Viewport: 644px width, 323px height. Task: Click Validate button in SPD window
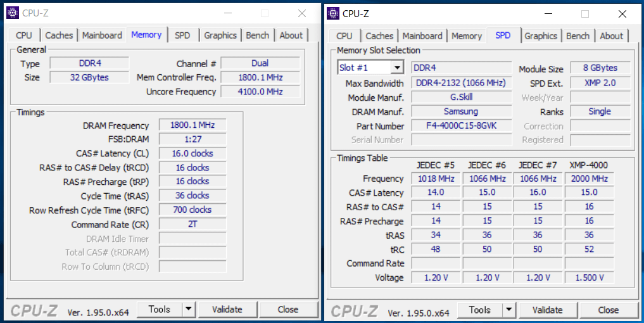tap(548, 310)
